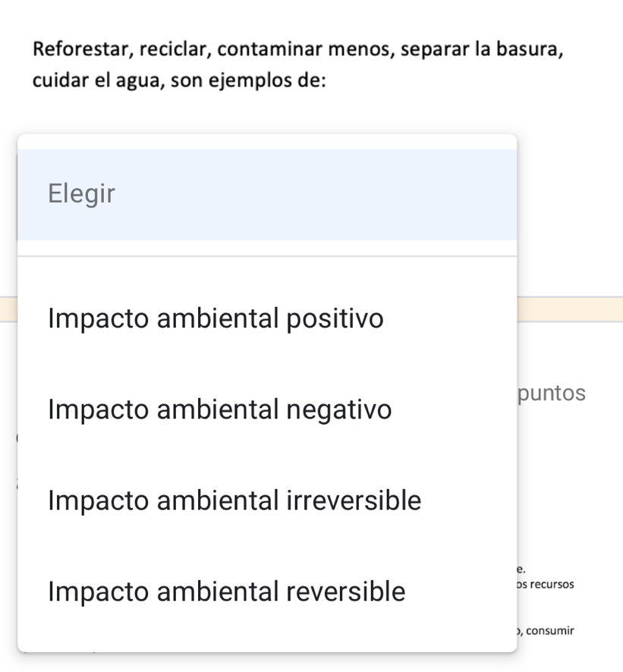Pick 'Impacto ambiental irreversible' in the dropdown
Viewport: 623px width, 672px height.
pyautogui.click(x=234, y=501)
